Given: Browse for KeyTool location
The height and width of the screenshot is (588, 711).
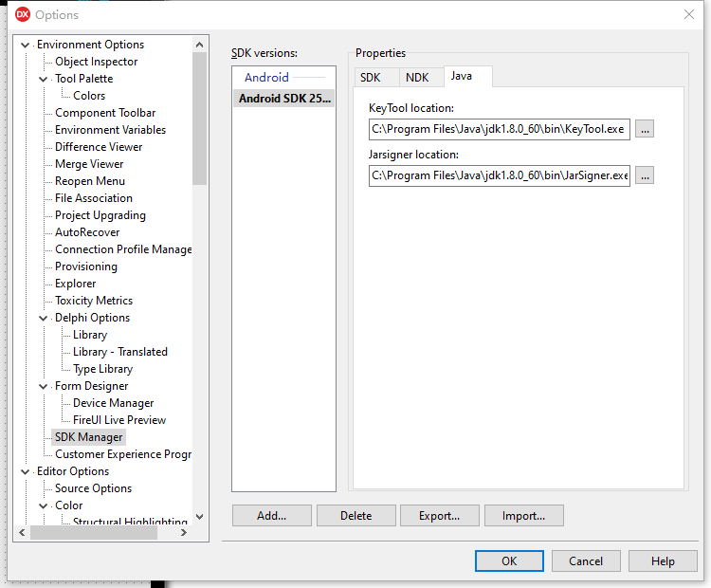Looking at the screenshot, I should 645,129.
